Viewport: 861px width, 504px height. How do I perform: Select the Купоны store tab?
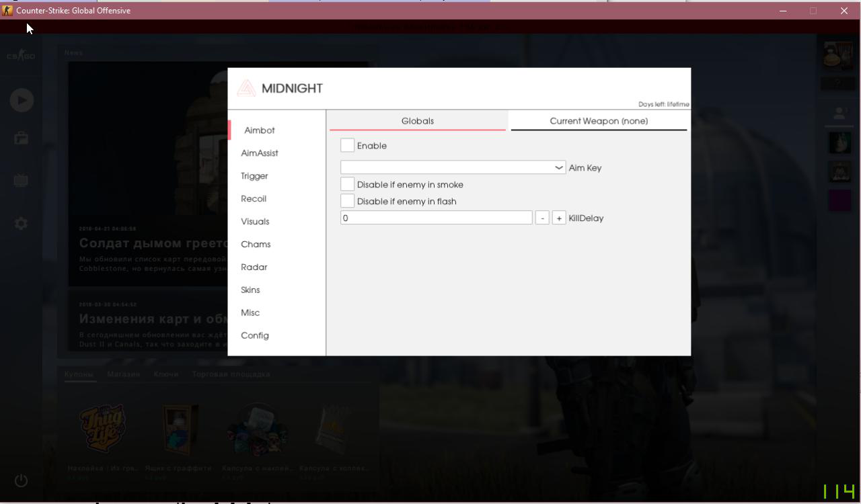(79, 374)
